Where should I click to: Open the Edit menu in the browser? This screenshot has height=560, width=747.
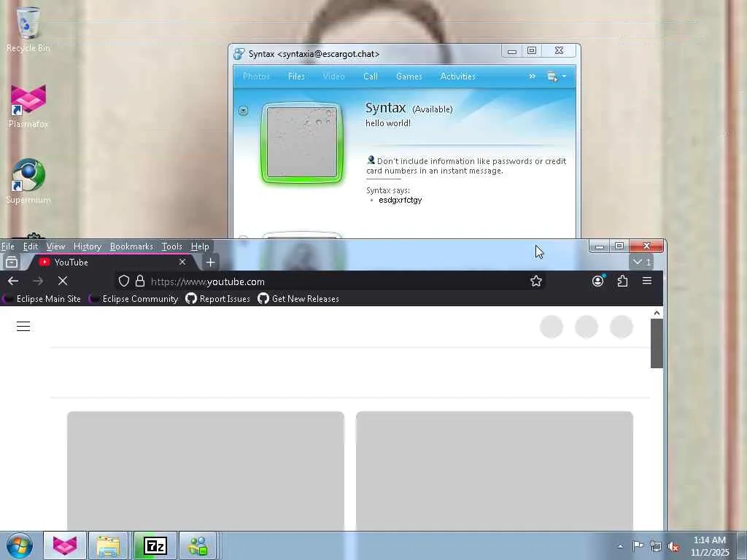point(31,246)
